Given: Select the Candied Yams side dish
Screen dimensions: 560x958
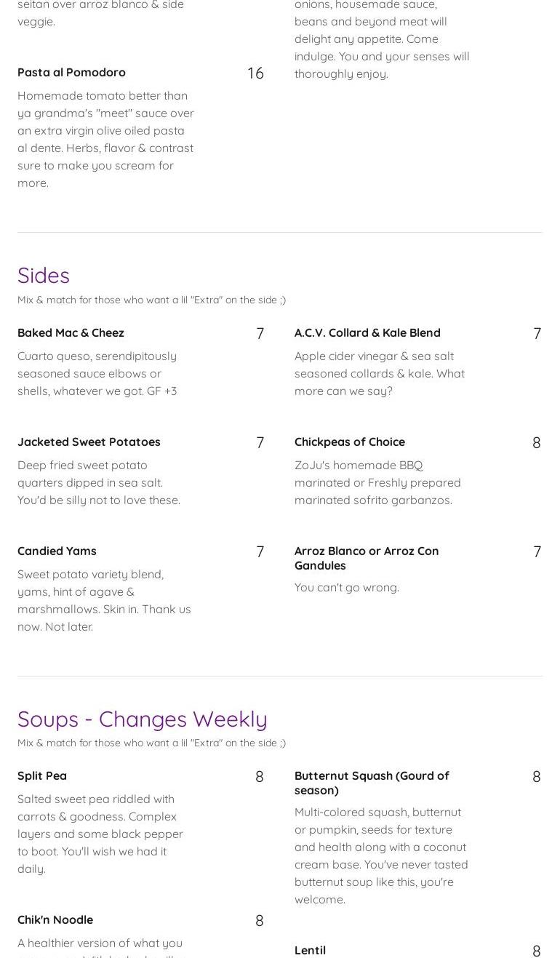Looking at the screenshot, I should (x=57, y=551).
